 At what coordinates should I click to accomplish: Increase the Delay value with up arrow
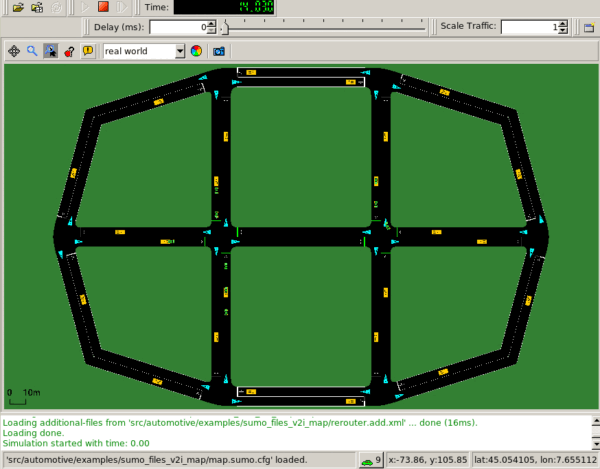click(x=212, y=24)
